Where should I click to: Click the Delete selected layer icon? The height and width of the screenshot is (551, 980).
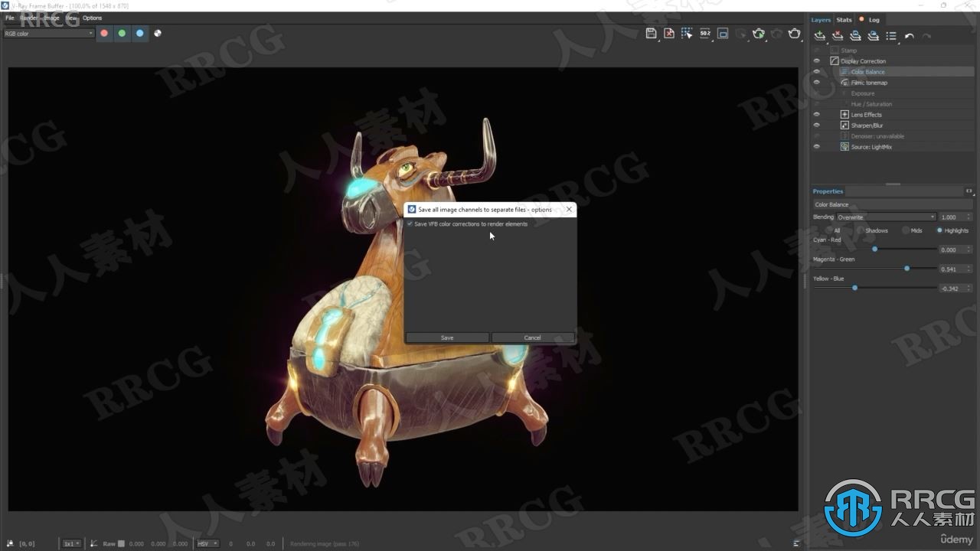coord(838,36)
